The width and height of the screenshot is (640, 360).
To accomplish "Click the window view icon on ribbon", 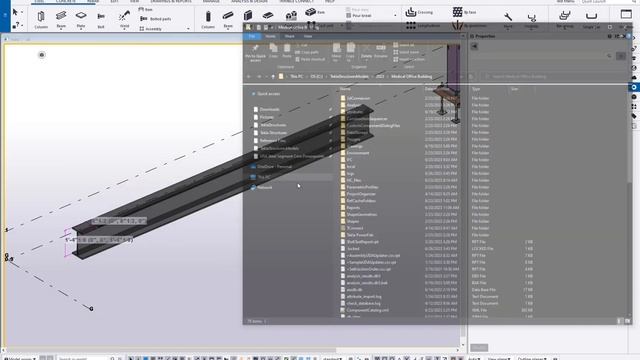I will [x=626, y=14].
